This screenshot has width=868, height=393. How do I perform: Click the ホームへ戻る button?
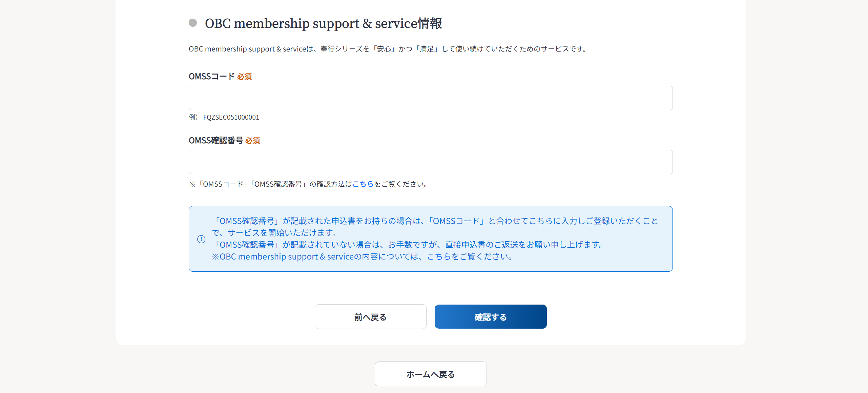(431, 374)
